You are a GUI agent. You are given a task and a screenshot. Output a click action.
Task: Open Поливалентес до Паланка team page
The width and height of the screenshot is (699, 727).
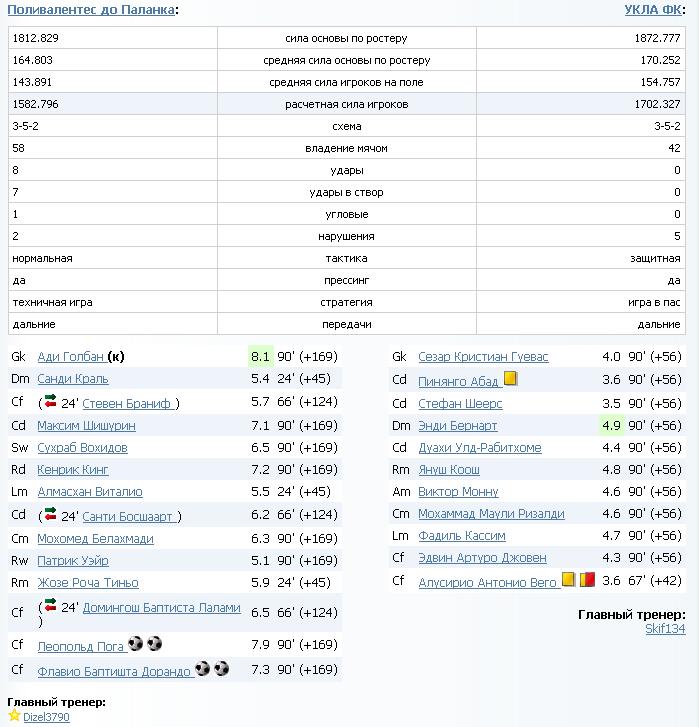(x=90, y=9)
